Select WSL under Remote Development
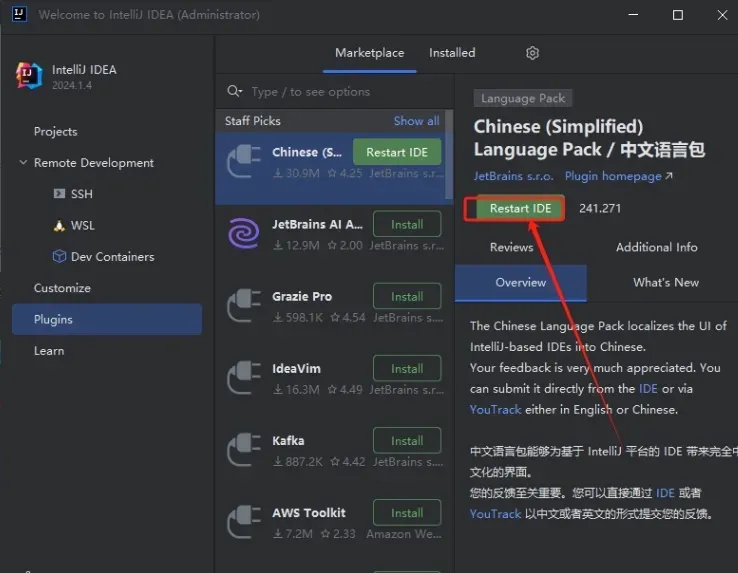Viewport: 738px width, 573px height. click(83, 225)
